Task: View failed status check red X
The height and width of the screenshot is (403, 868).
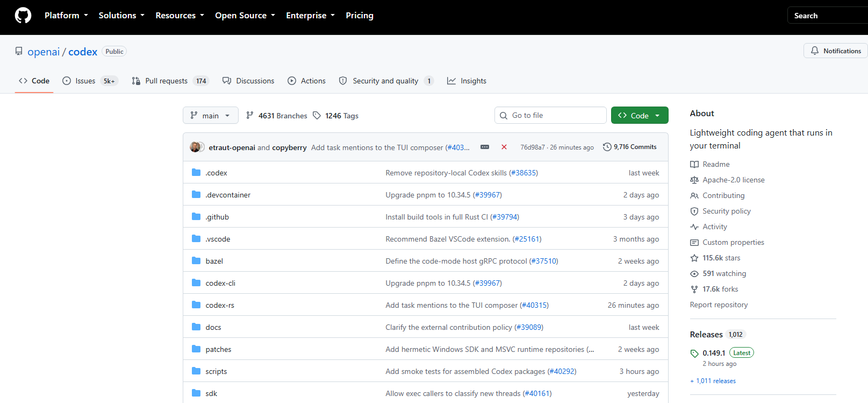Action: 504,147
